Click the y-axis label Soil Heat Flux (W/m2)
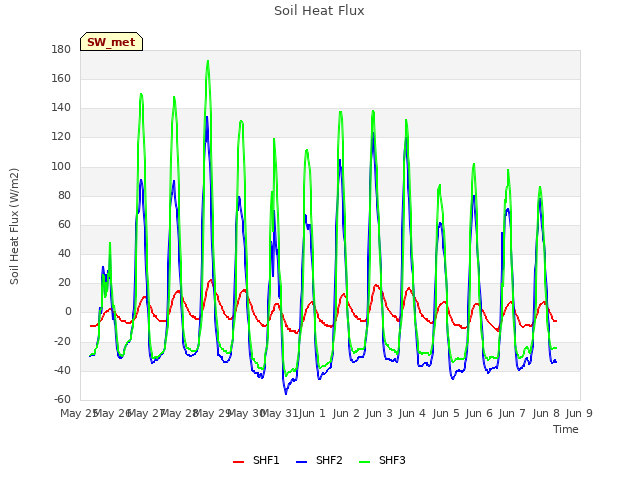Image resolution: width=640 pixels, height=480 pixels. pyautogui.click(x=14, y=226)
